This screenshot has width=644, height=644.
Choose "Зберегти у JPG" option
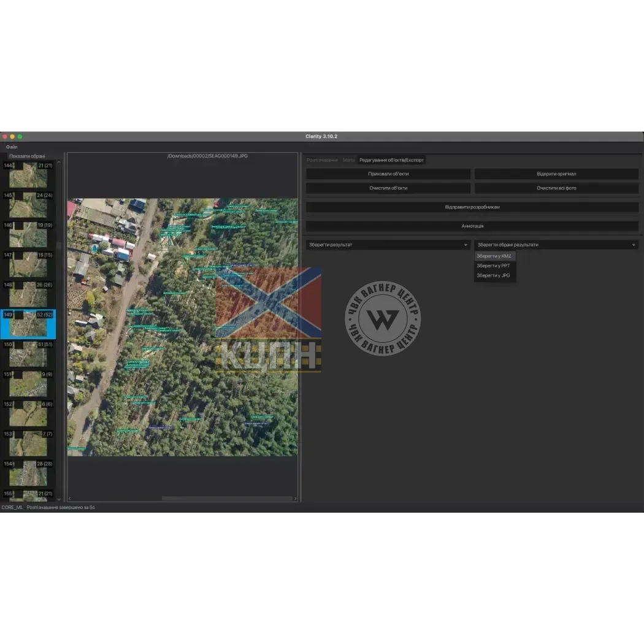coord(493,275)
